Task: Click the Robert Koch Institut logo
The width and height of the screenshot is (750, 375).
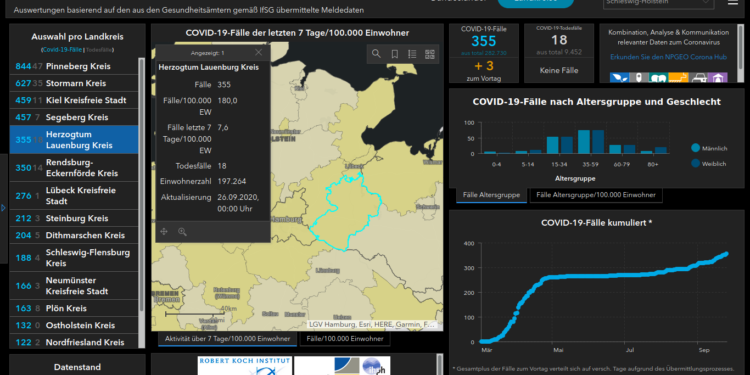Action: coord(244,365)
